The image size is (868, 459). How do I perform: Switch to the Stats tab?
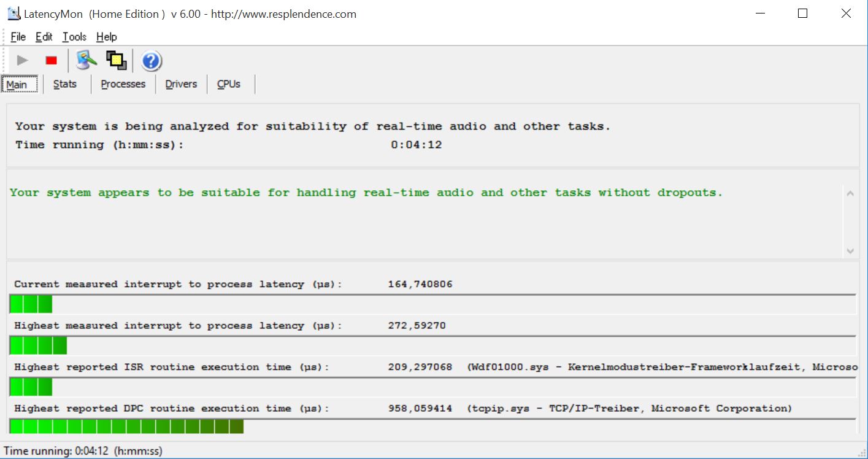point(65,84)
